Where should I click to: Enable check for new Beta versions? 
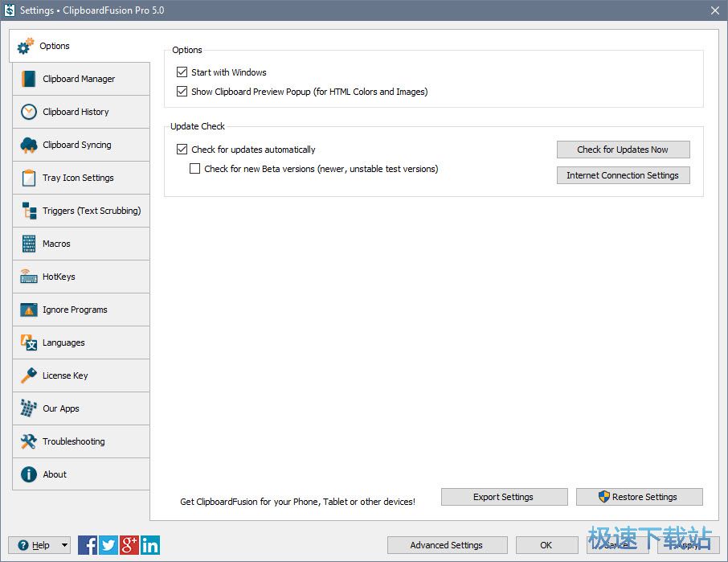[194, 169]
